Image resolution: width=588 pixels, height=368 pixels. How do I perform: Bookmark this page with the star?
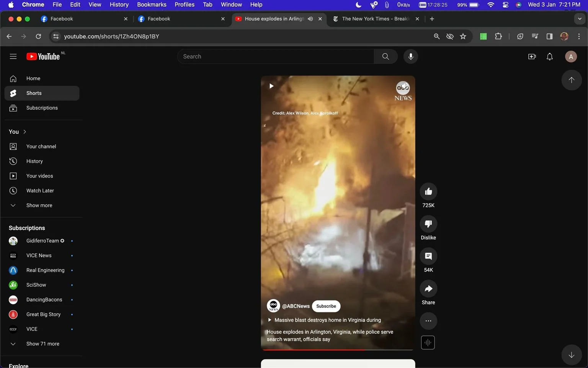tap(463, 36)
